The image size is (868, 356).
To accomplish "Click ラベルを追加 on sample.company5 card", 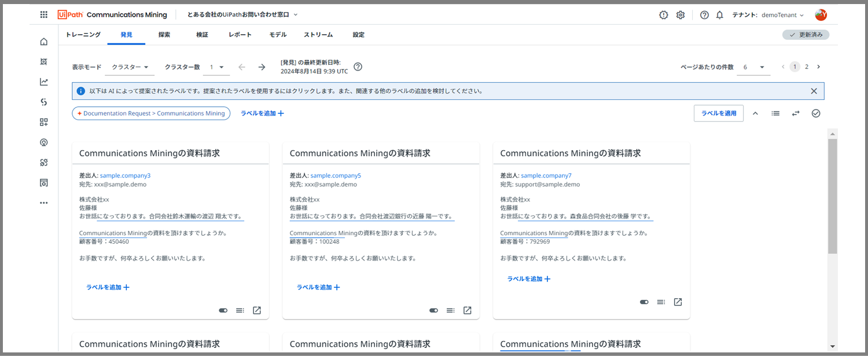I will 318,287.
